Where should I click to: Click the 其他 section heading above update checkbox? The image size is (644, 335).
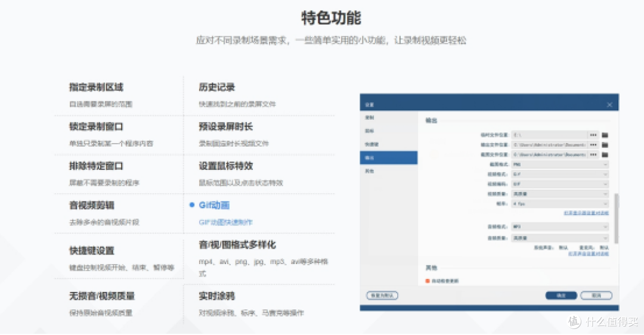tap(431, 268)
